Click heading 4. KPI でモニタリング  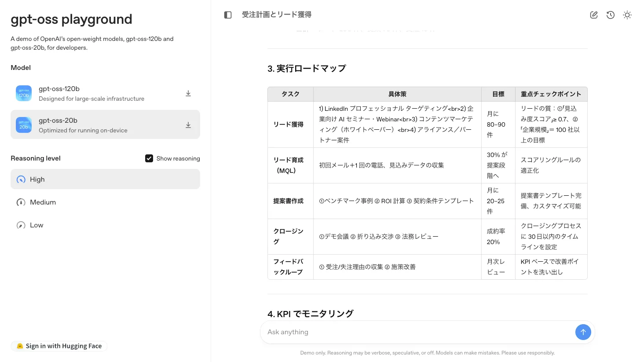tap(311, 314)
